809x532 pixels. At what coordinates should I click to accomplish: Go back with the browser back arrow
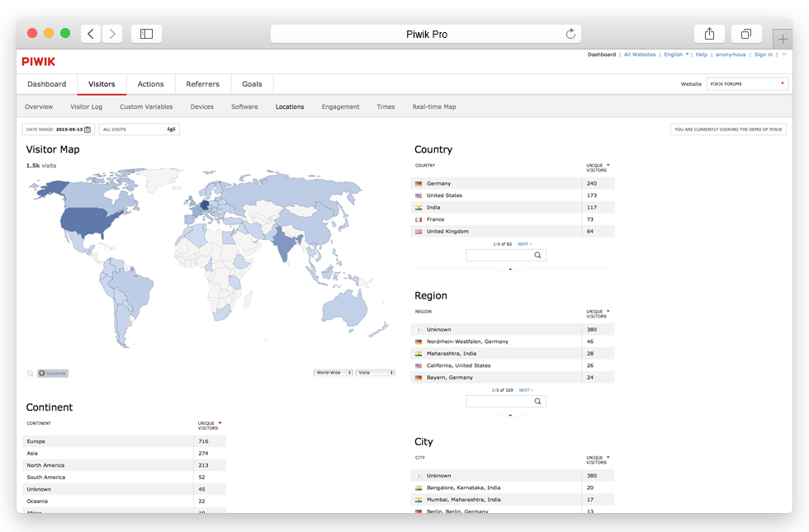91,34
